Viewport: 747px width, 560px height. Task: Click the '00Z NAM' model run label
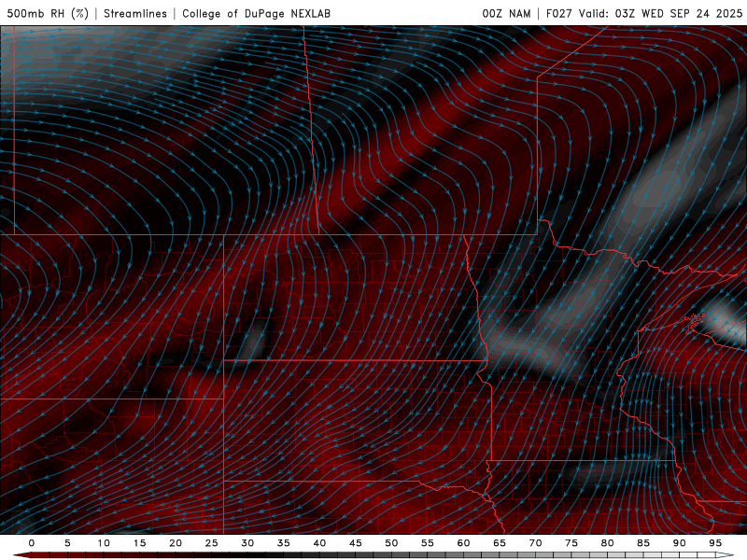pyautogui.click(x=506, y=13)
